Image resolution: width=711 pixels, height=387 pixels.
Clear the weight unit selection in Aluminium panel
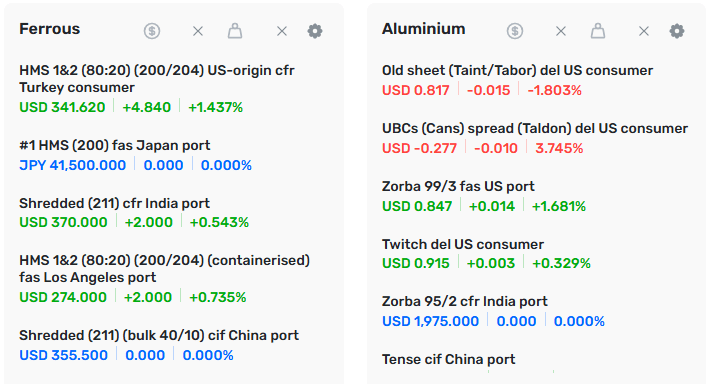pos(644,31)
